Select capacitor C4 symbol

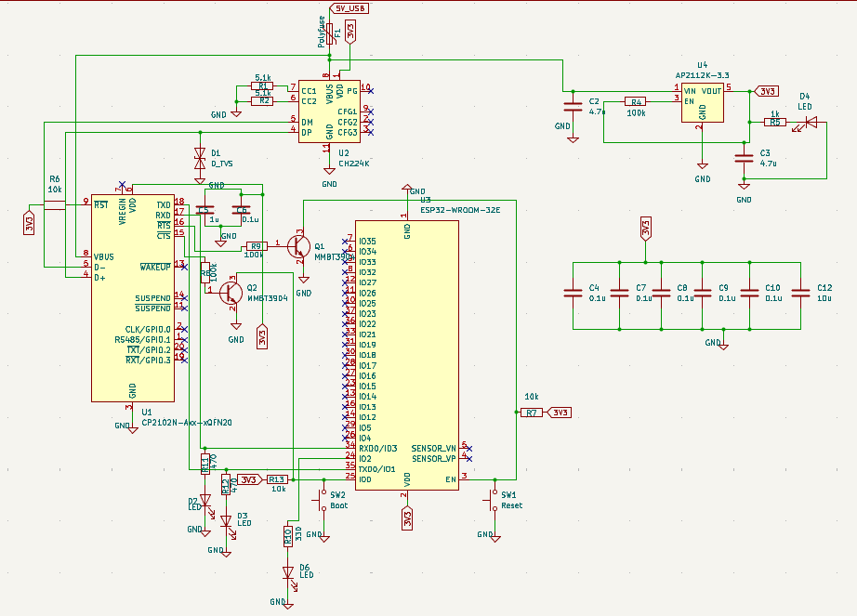pyautogui.click(x=573, y=294)
